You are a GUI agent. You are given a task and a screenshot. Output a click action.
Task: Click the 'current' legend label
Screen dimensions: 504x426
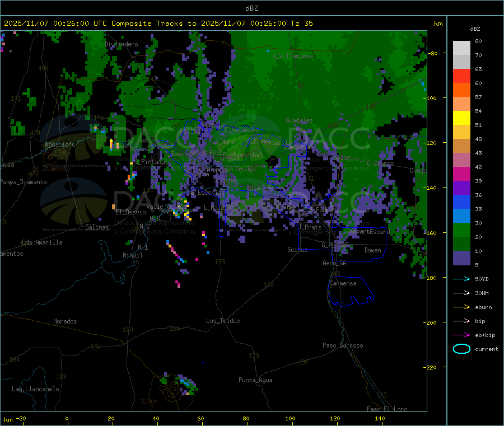point(487,349)
